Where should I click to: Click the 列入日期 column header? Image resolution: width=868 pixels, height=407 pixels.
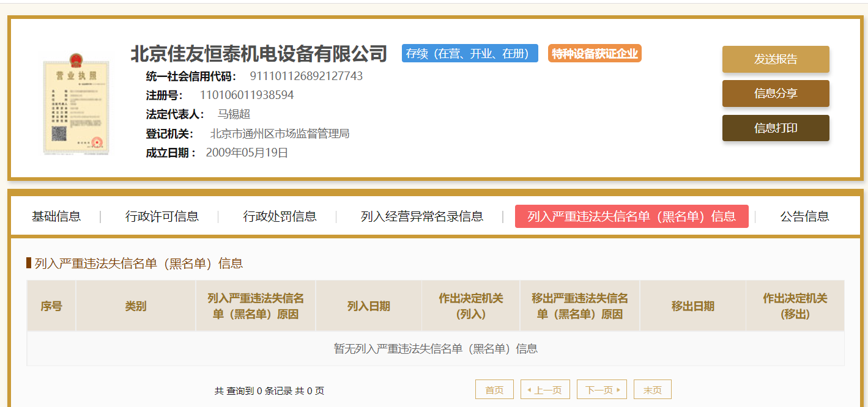369,306
